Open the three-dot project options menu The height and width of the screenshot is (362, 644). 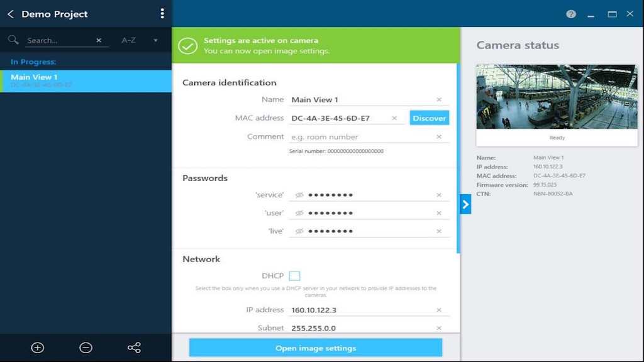pos(162,14)
